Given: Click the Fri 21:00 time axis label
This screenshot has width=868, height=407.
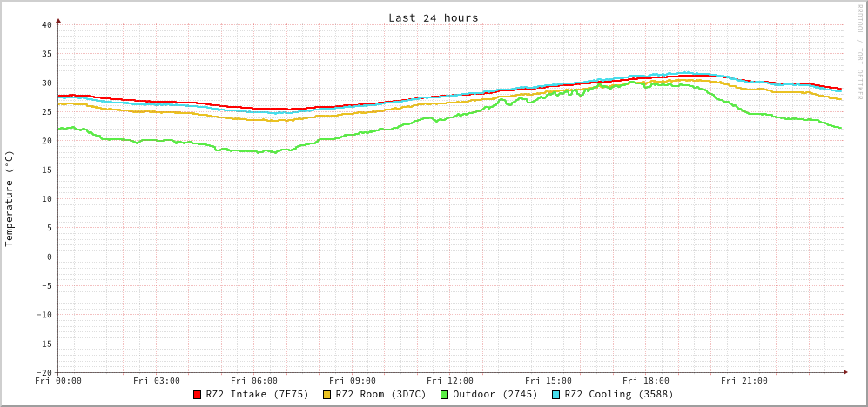Looking at the screenshot, I should [744, 381].
